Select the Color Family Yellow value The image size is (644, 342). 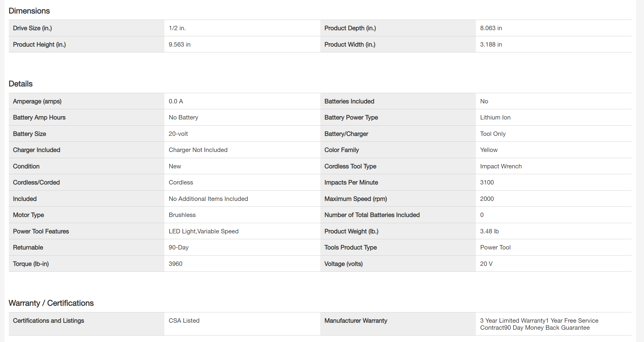coord(489,150)
